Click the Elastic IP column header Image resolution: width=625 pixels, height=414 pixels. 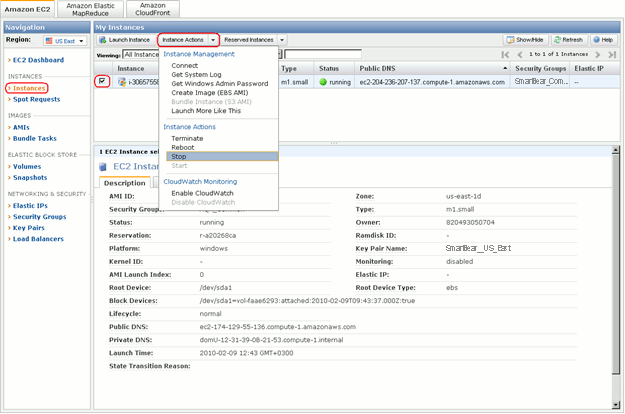click(x=596, y=69)
